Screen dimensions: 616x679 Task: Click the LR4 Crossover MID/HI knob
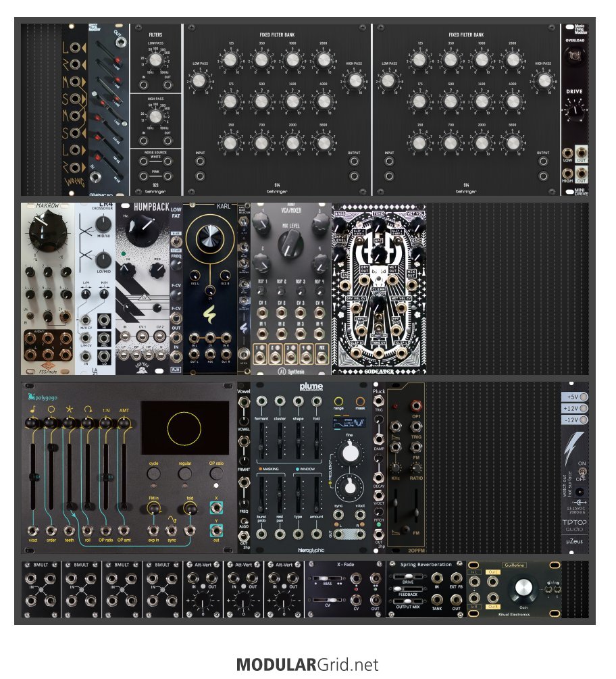tap(103, 224)
